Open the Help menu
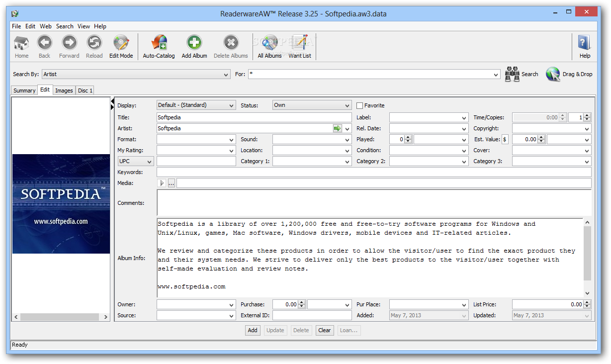The height and width of the screenshot is (364, 611). click(x=100, y=26)
